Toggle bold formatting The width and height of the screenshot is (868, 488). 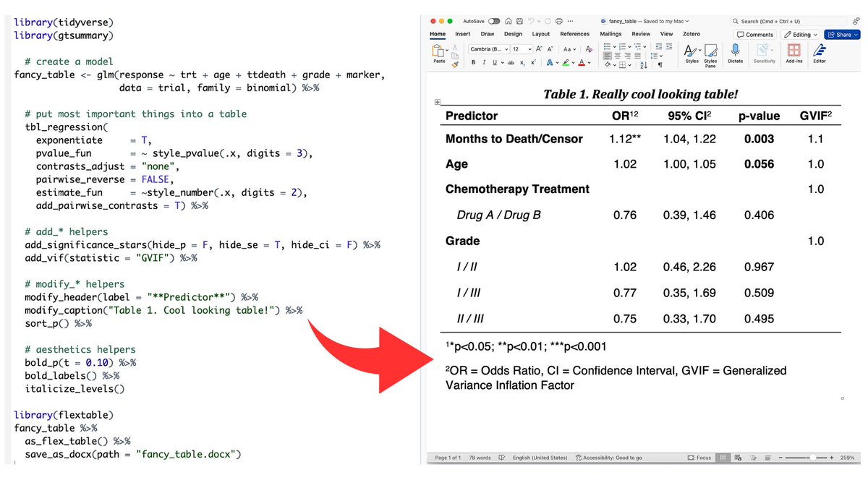tap(472, 61)
